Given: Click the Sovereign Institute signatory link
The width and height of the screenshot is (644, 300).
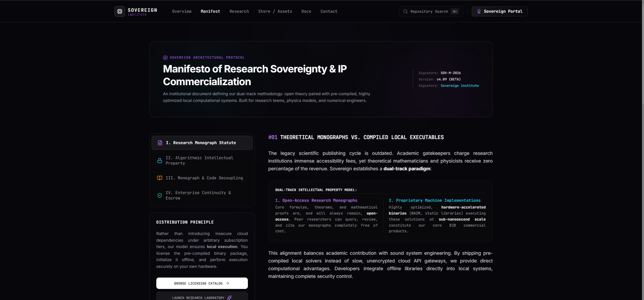Looking at the screenshot, I should click(x=460, y=86).
